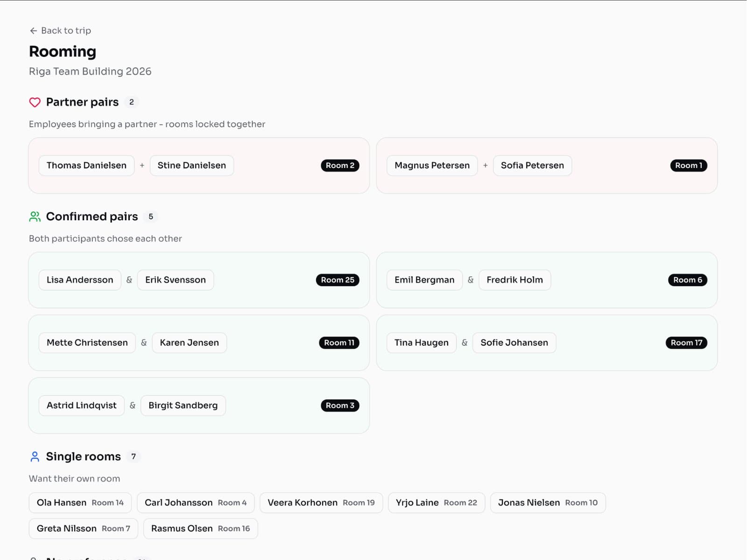Open the Back to trip link
Screen dimensions: 747x560
(65, 30)
